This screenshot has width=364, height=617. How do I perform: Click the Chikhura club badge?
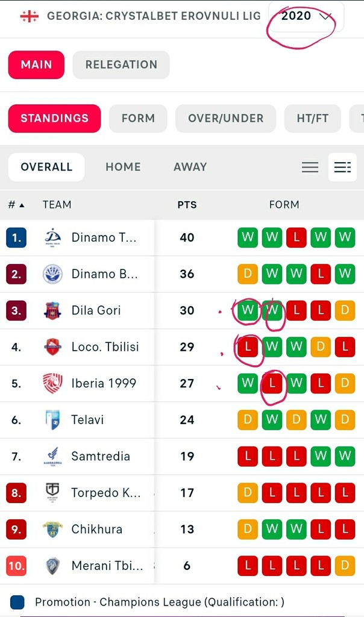tap(52, 529)
